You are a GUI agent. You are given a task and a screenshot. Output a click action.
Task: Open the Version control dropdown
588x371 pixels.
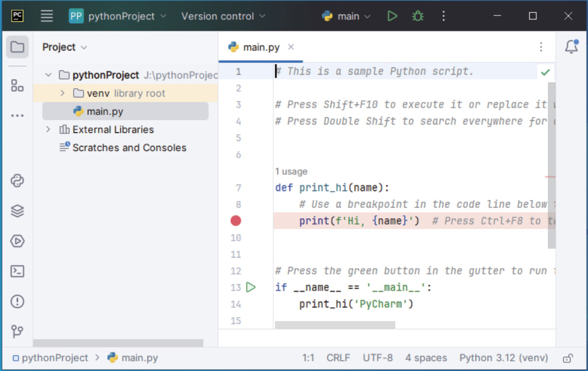[x=223, y=16]
